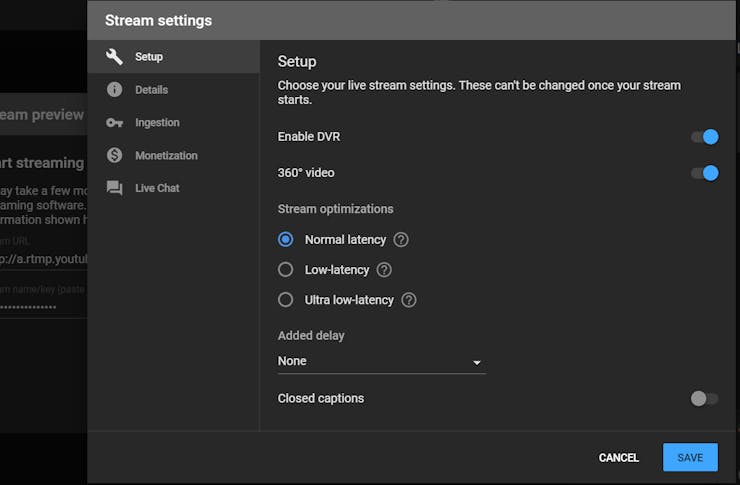Click the Details info icon

pos(114,90)
